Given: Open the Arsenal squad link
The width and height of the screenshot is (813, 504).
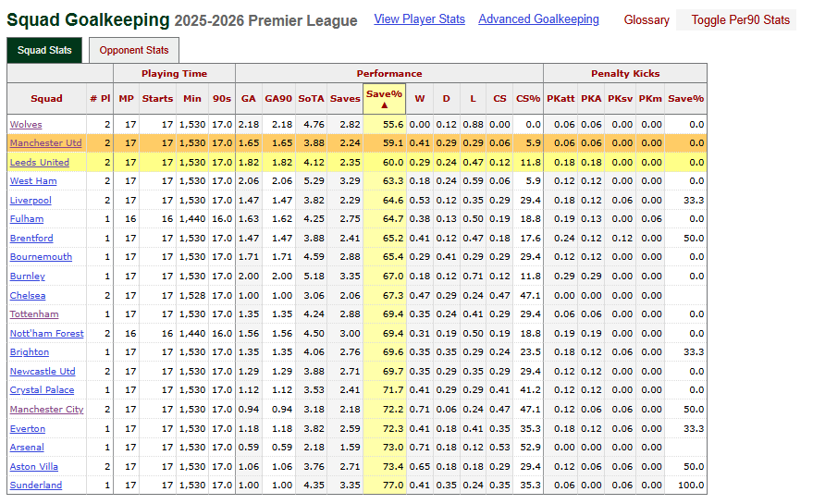Looking at the screenshot, I should click(27, 447).
